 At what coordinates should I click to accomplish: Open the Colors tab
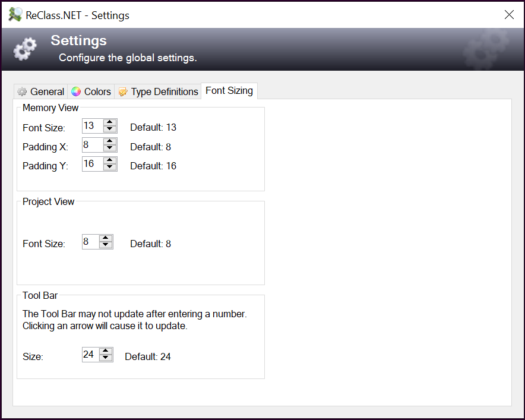(91, 91)
